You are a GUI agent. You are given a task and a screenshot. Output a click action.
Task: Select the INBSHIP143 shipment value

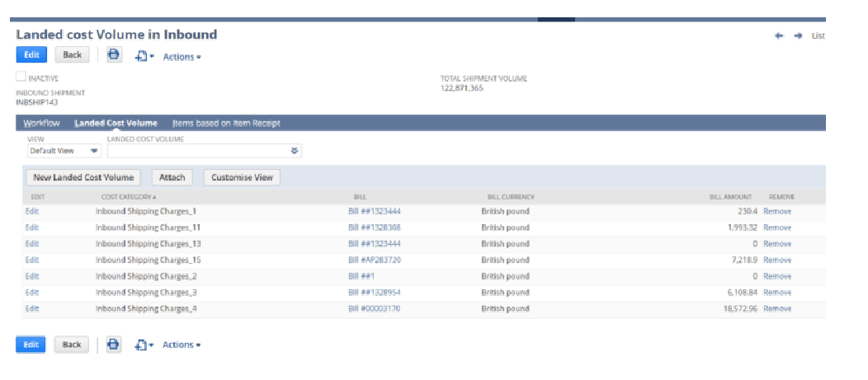point(37,102)
